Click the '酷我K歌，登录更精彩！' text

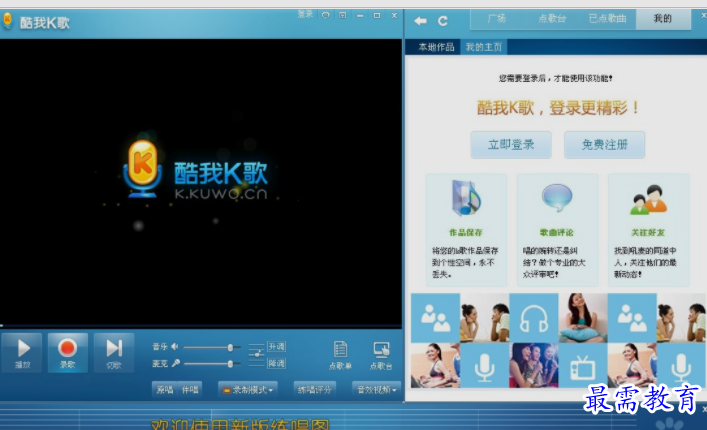pos(558,108)
